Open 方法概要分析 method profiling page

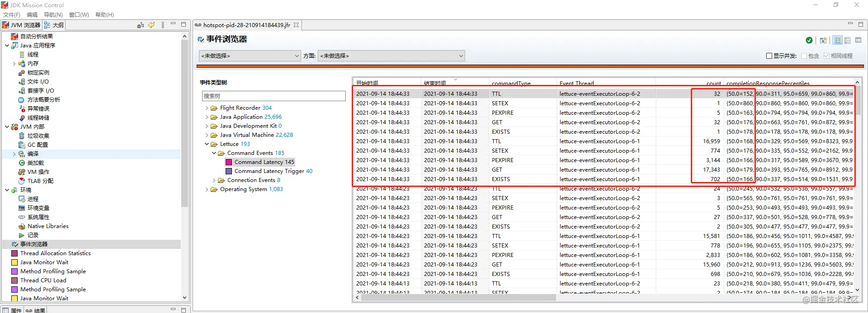click(43, 99)
